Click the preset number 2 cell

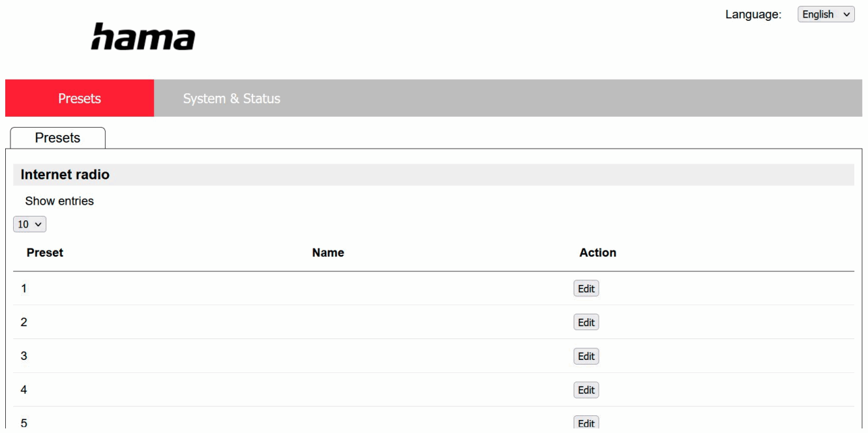24,322
